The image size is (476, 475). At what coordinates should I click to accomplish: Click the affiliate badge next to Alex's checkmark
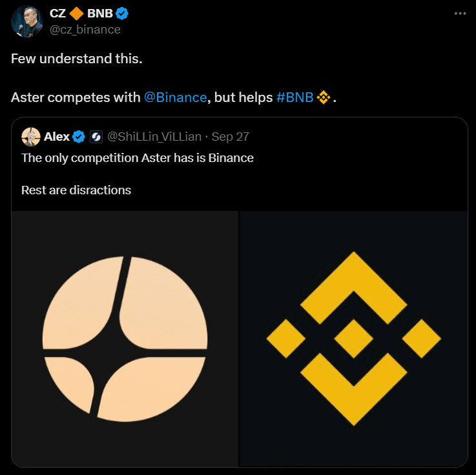point(96,137)
